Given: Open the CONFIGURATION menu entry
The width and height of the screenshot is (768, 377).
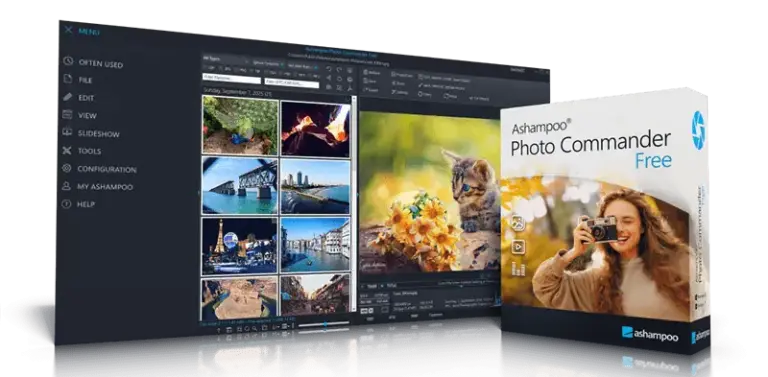Looking at the screenshot, I should [99, 169].
